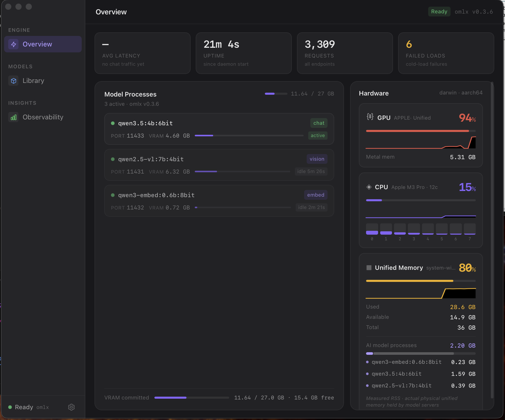
Task: Click the active status badge
Action: pos(318,135)
